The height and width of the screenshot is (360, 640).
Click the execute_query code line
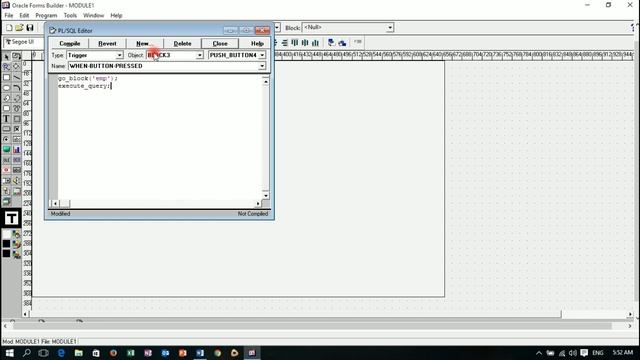[84, 86]
